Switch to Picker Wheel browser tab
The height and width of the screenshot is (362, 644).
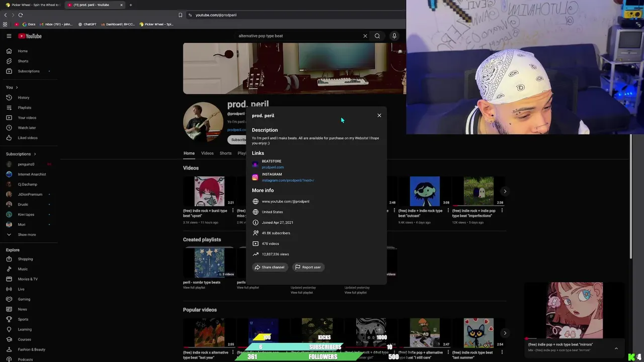point(32,5)
